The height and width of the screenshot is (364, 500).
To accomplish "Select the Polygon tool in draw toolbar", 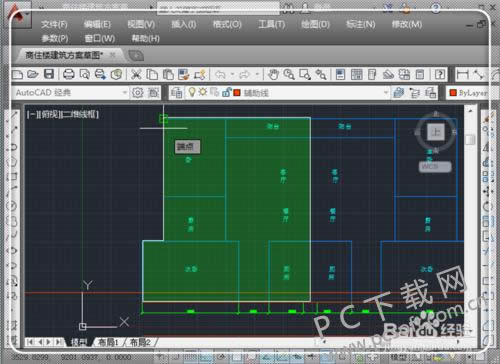I will (x=13, y=162).
